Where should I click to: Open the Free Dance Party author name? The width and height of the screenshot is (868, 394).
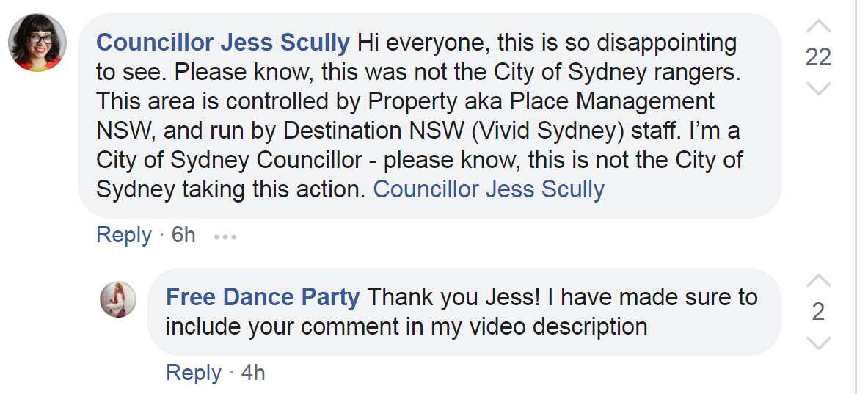[x=263, y=297]
